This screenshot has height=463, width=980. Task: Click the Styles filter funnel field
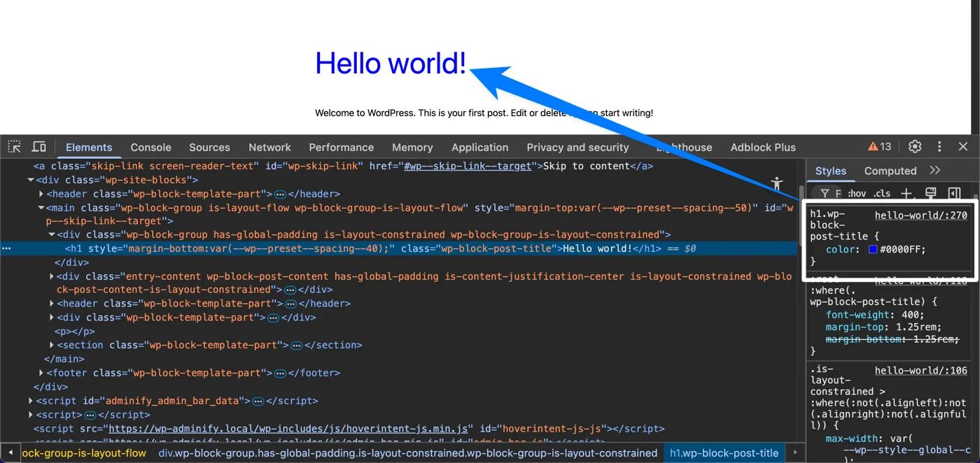(831, 193)
